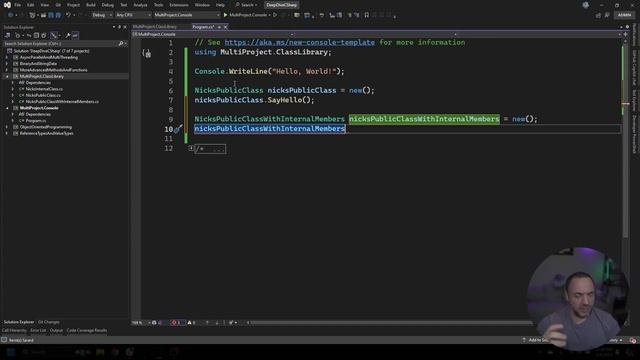Click the ADMIN badge button
Screen dimensions: 640x360
tap(624, 15)
